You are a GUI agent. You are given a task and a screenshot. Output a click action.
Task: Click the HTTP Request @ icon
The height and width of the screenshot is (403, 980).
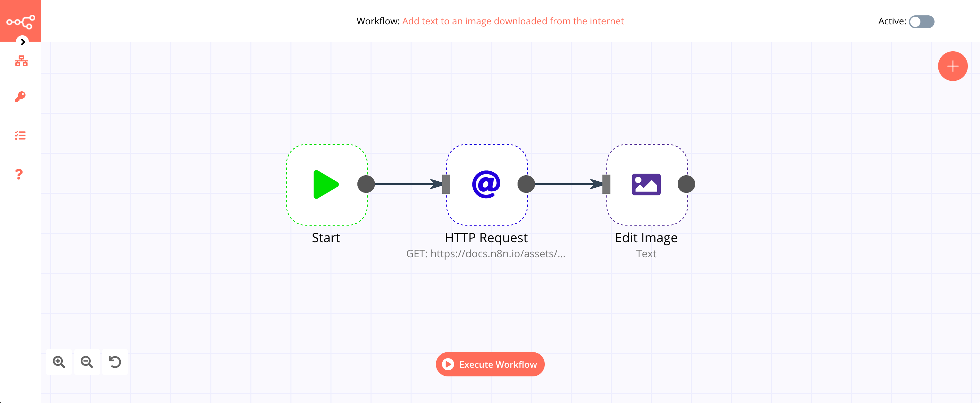point(486,184)
